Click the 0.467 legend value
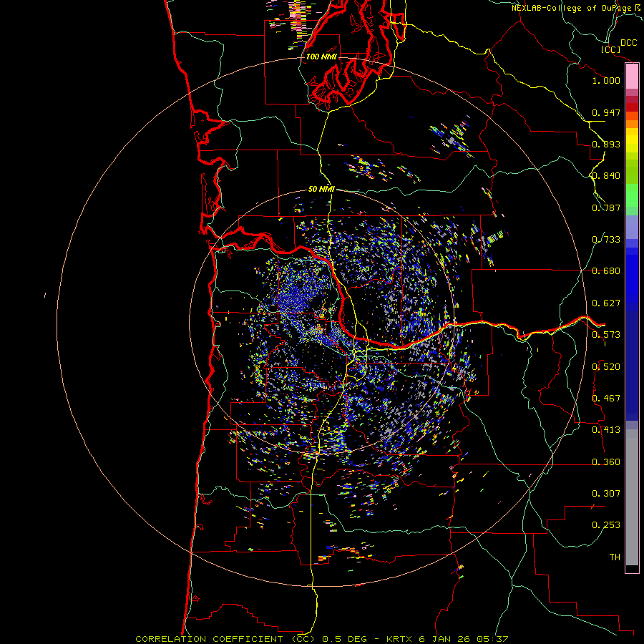The image size is (644, 644). (606, 399)
